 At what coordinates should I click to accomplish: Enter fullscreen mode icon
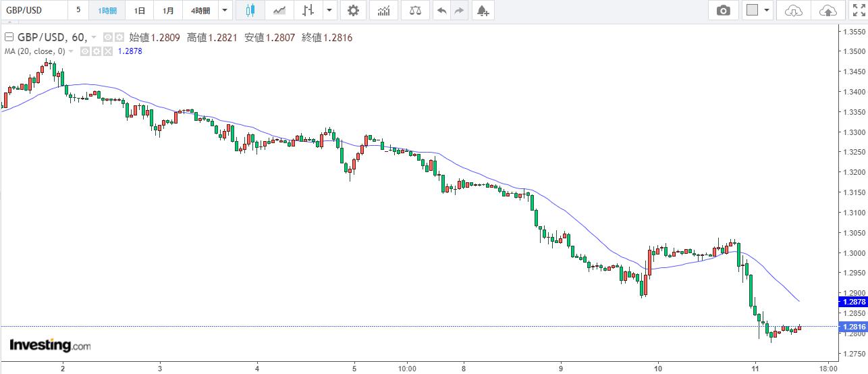858,11
